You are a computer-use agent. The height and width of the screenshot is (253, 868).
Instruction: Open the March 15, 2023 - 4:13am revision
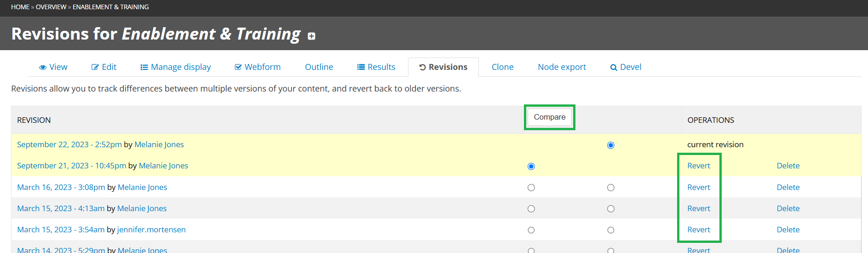coord(61,208)
